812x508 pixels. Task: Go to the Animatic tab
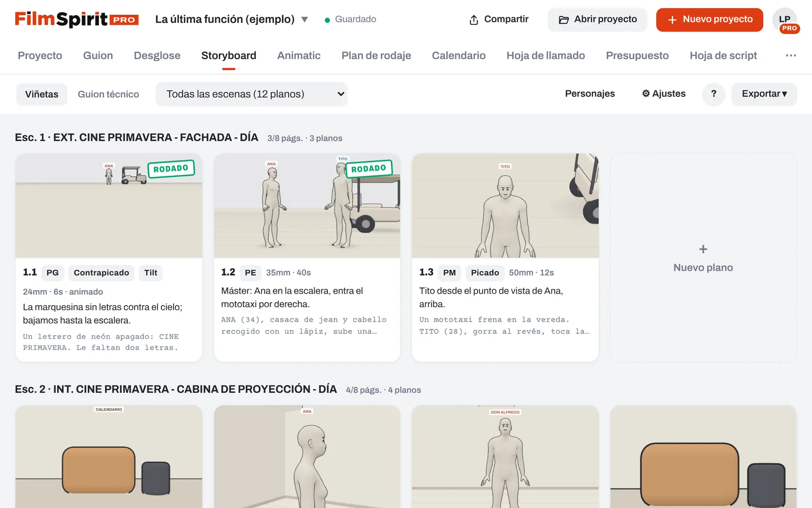point(299,55)
